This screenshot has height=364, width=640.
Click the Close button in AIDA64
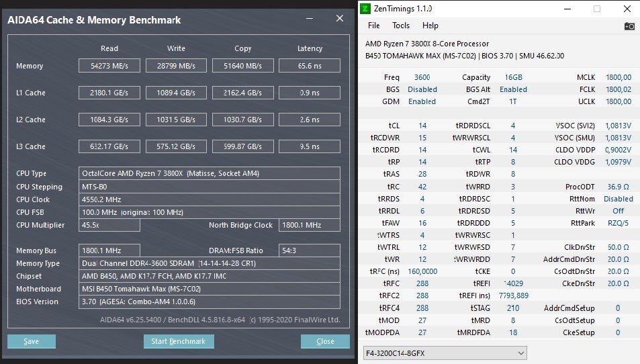[x=325, y=342]
